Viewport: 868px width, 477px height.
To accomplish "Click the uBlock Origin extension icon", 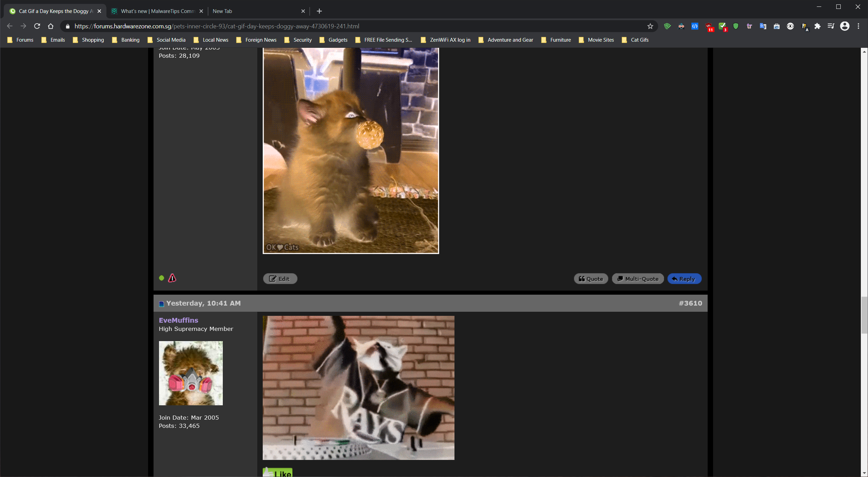I will tap(709, 26).
